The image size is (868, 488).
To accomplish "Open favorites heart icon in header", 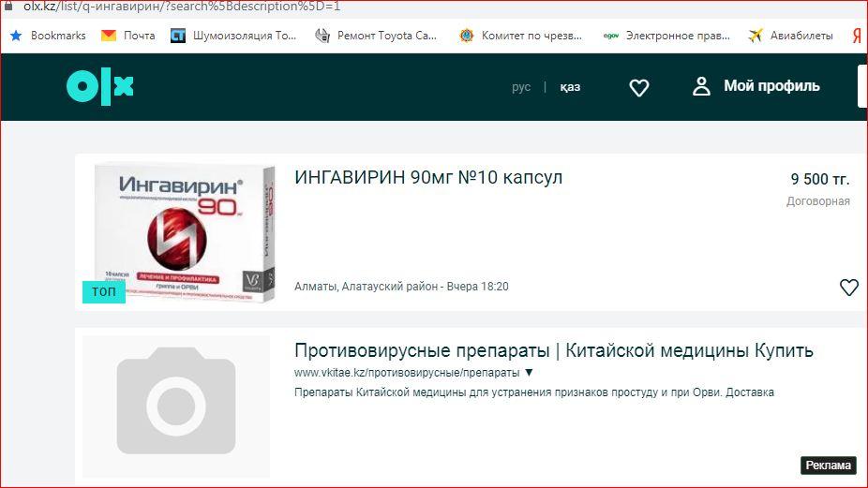I will [638, 87].
